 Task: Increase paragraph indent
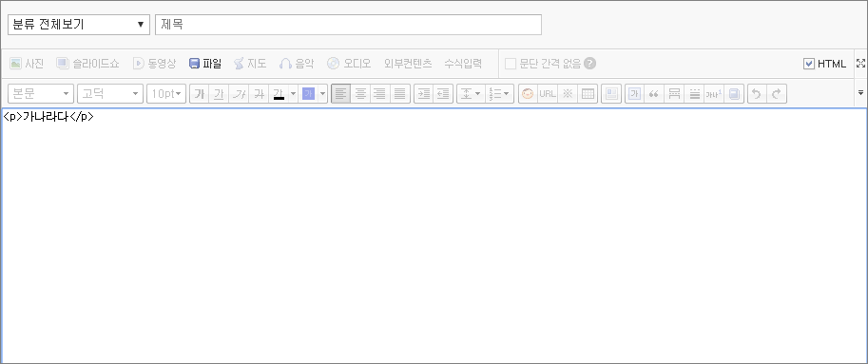[x=423, y=93]
